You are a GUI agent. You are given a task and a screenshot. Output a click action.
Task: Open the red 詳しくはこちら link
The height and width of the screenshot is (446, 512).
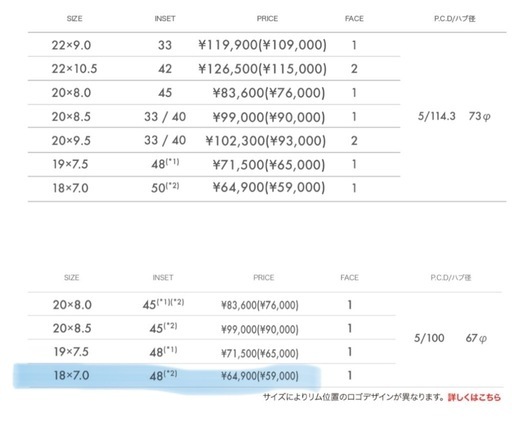474,397
